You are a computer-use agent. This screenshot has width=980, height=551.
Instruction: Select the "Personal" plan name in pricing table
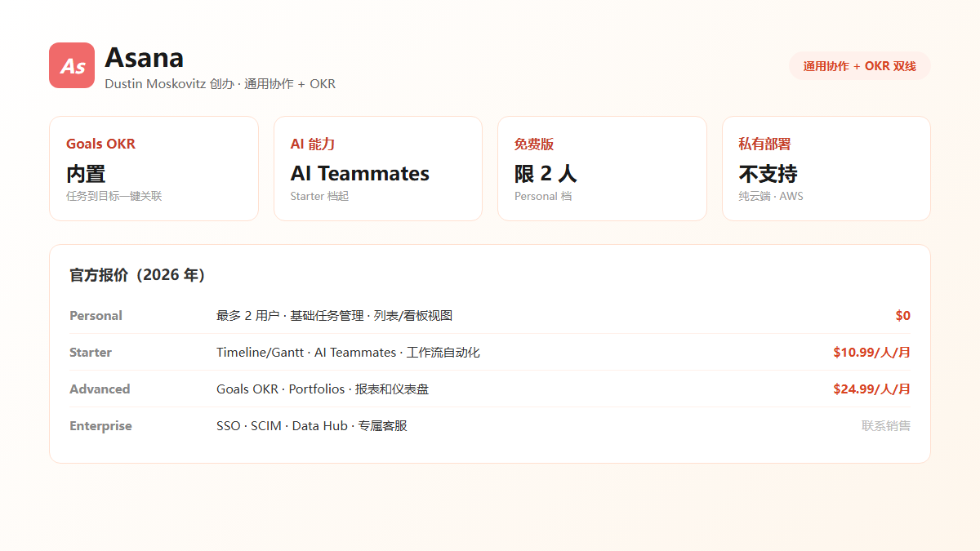[x=96, y=315]
